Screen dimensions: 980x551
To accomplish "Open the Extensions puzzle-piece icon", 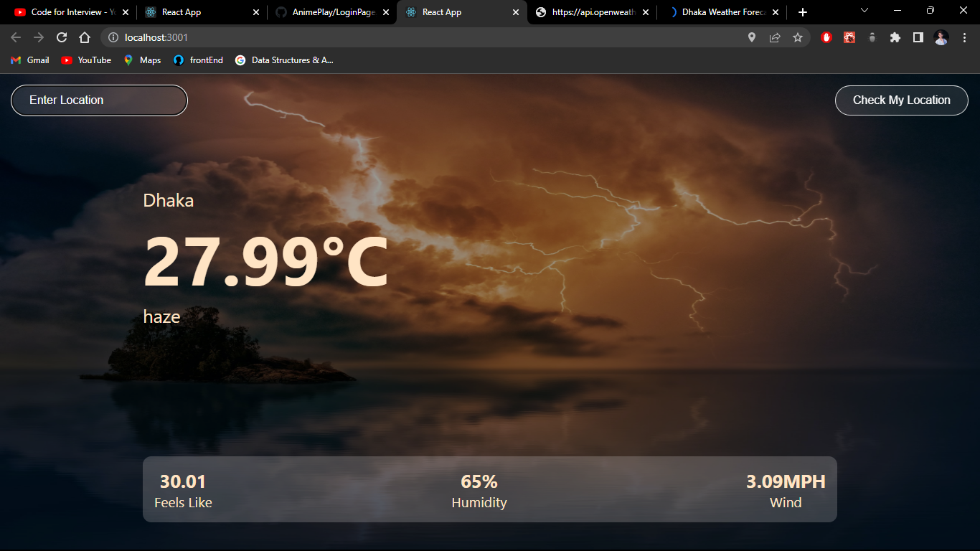I will pos(895,37).
